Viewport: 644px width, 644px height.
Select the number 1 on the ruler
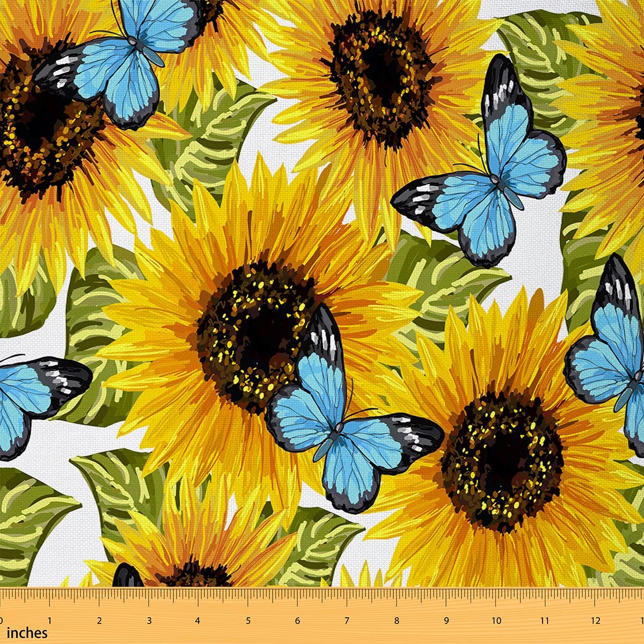tap(50, 621)
